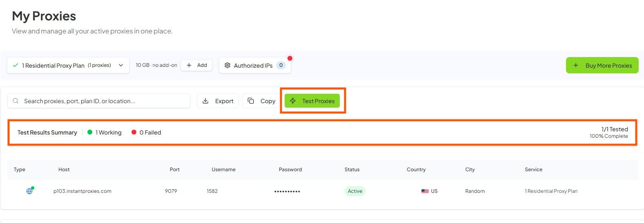Click the US country text

click(434, 191)
